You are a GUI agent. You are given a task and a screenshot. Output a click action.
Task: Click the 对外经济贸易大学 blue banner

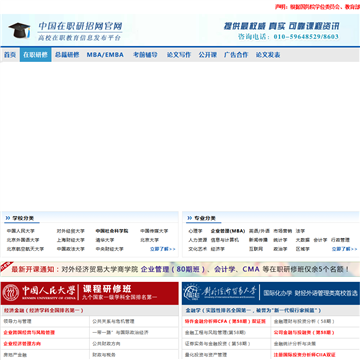point(271,293)
